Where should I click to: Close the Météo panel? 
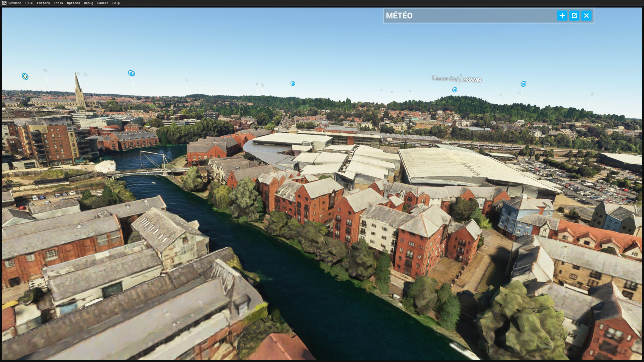[x=586, y=16]
